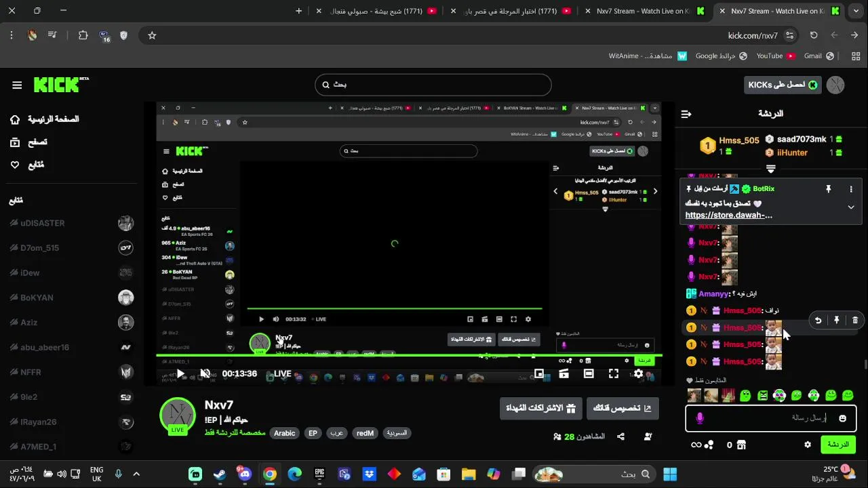Open the following page from sidebar

click(27, 165)
